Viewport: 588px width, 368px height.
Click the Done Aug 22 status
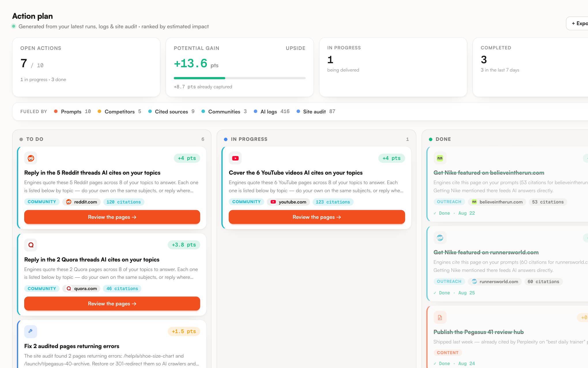[x=454, y=213]
